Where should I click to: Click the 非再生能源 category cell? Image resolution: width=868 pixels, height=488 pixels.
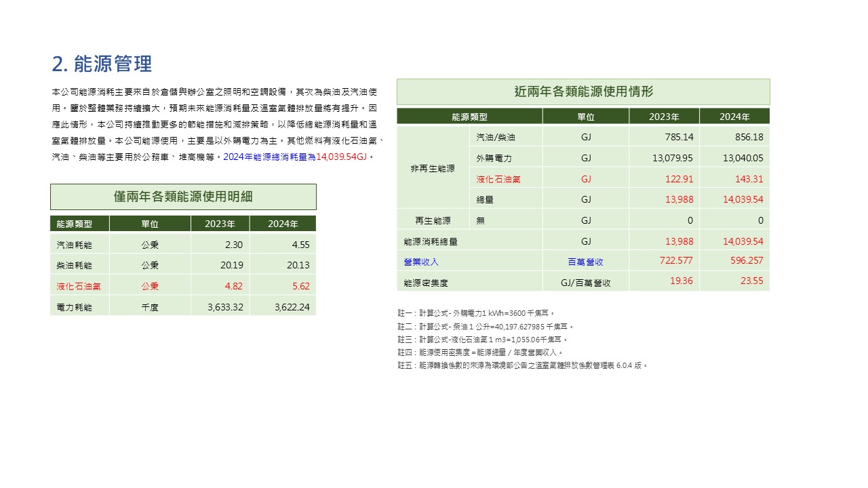[x=433, y=168]
